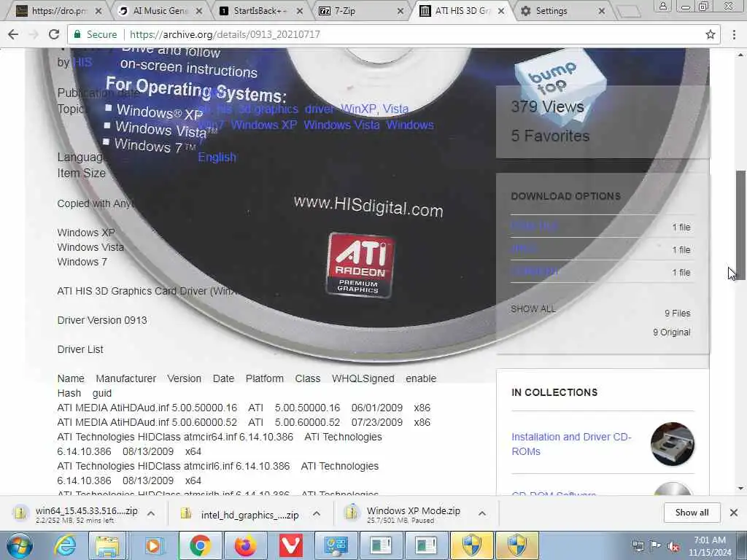Open the Windows Start menu orb
Screen dimensions: 747x560
pyautogui.click(x=20, y=545)
